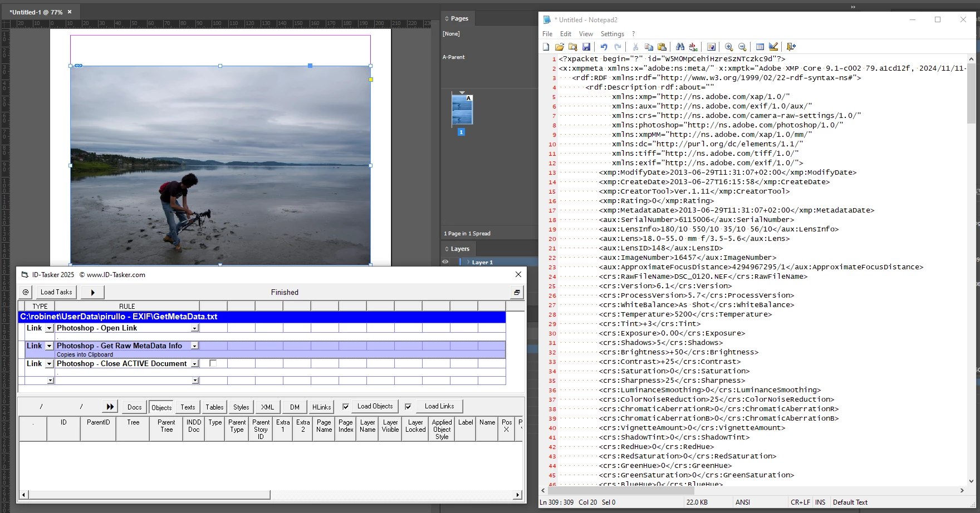980x513 pixels.
Task: Open the ? help menu in Notepad2
Action: [633, 34]
